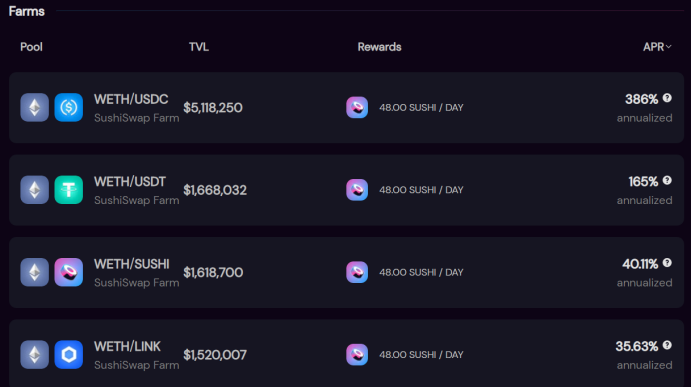Screen dimensions: 692x387
Task: Open the WETH/LINK farm row
Action: coord(346,353)
